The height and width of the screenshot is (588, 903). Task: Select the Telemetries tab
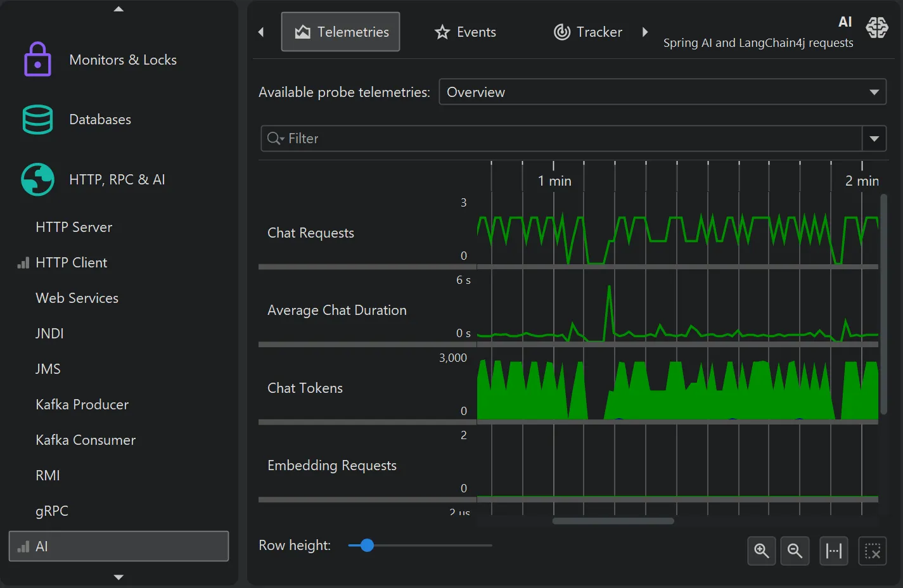(341, 32)
